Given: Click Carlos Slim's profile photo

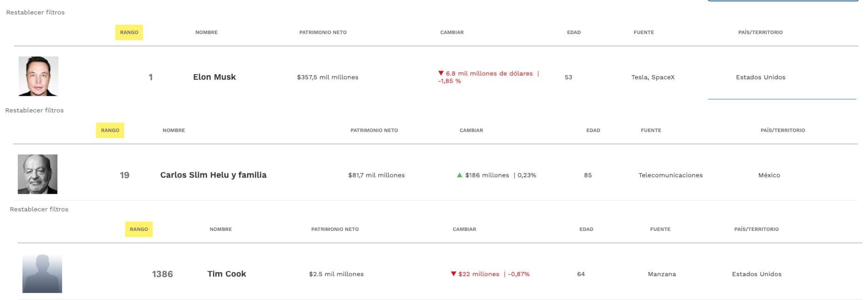Looking at the screenshot, I should coord(37,174).
